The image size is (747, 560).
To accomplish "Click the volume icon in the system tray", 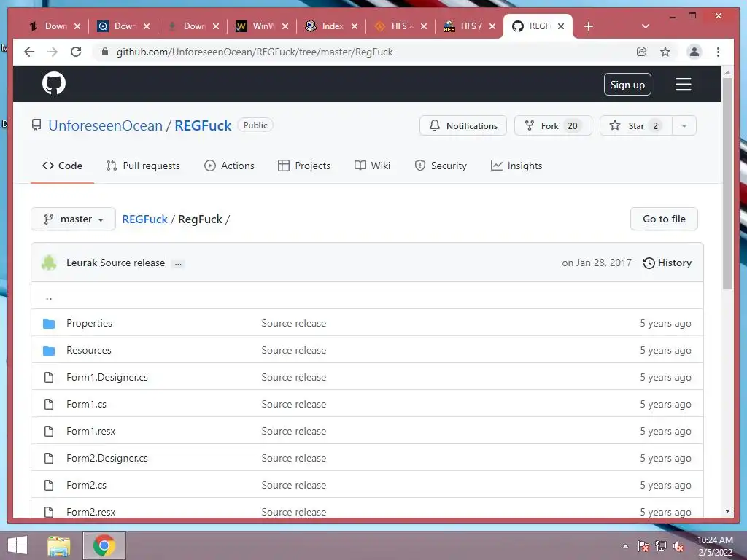I will pos(678,546).
